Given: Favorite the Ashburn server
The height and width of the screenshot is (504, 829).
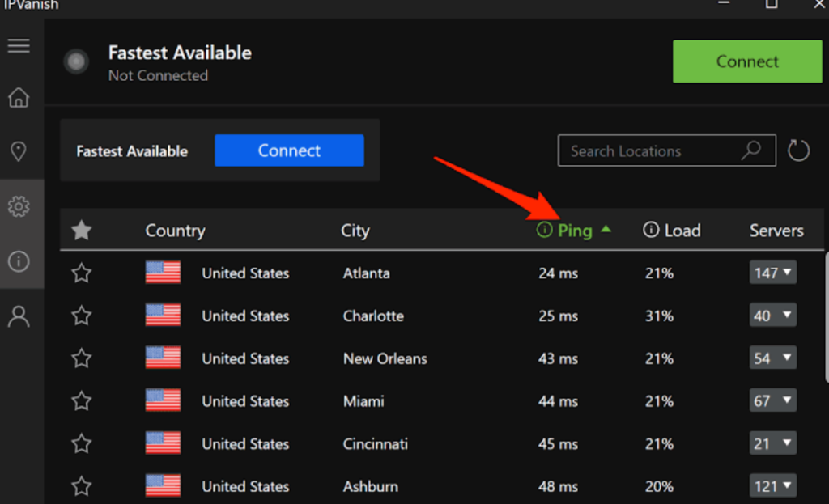Looking at the screenshot, I should (x=82, y=486).
